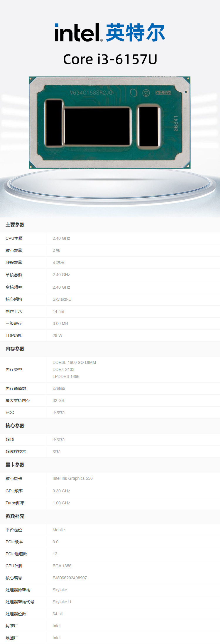Click the Core i3-6157U title

tap(110, 59)
